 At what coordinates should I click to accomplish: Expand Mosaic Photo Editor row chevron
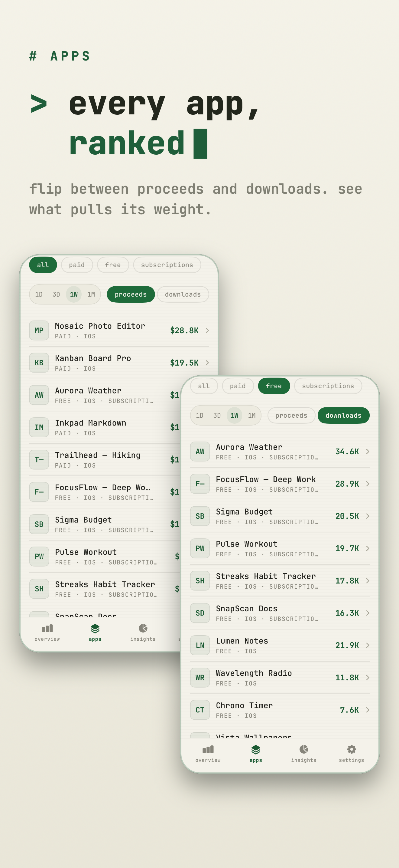point(207,330)
